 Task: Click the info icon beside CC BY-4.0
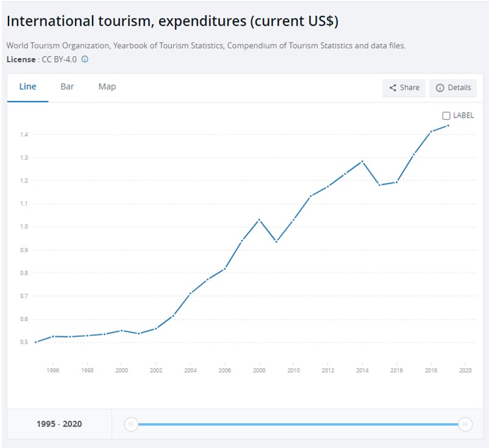click(85, 59)
